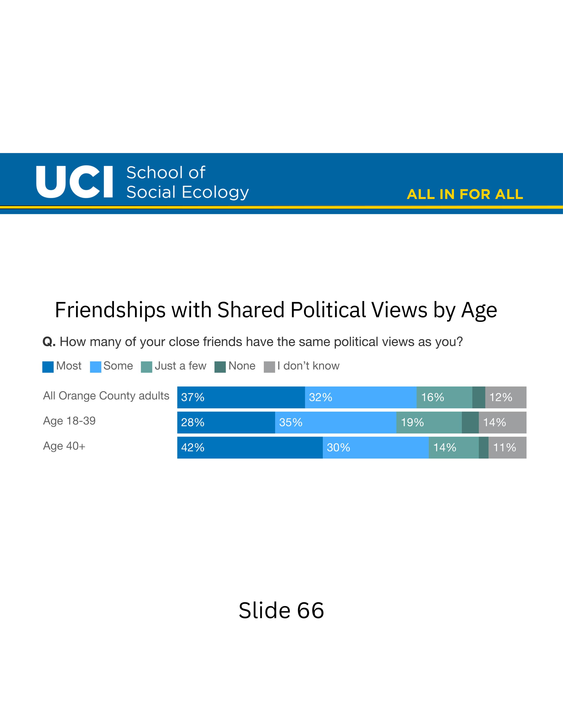
Task: Click the 30% segment for Age 40+
Action: [376, 447]
